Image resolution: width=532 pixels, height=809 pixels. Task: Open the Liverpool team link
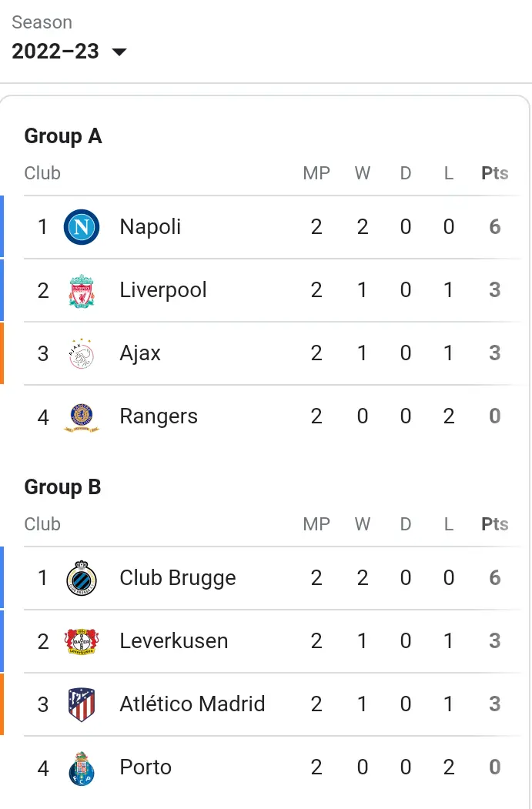(x=163, y=290)
